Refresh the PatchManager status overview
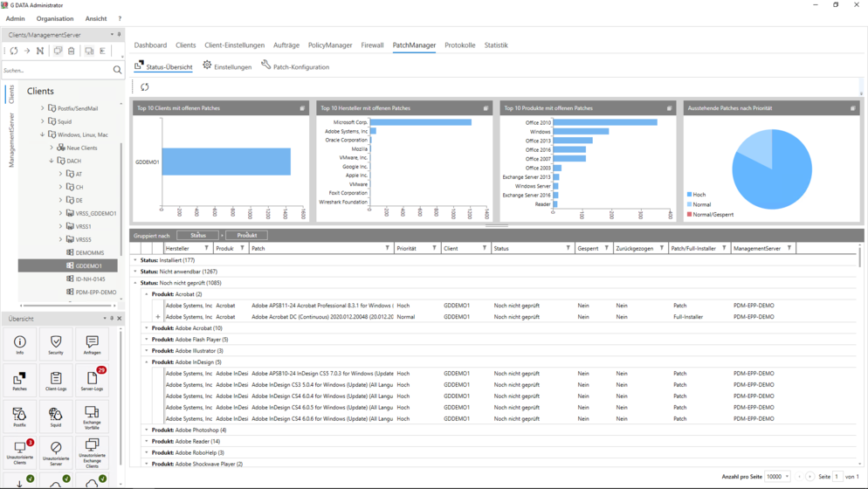The width and height of the screenshot is (868, 489). point(144,87)
